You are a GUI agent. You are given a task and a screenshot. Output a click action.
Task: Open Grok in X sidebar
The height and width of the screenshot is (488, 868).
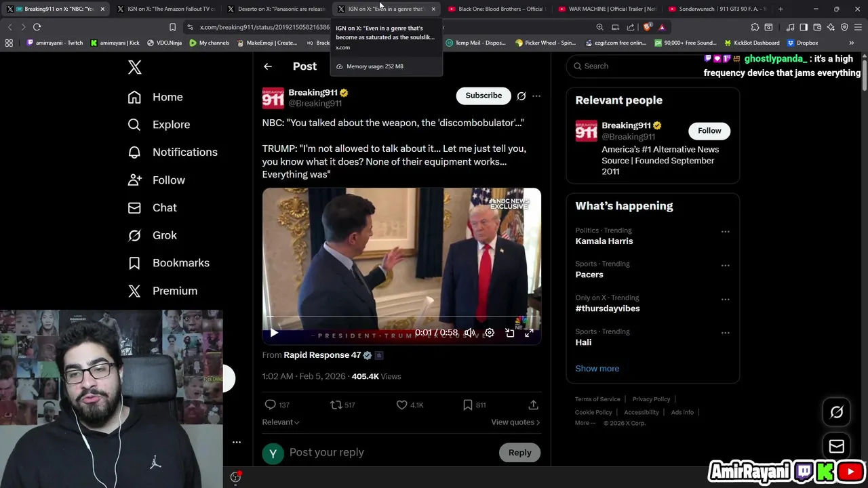153,235
